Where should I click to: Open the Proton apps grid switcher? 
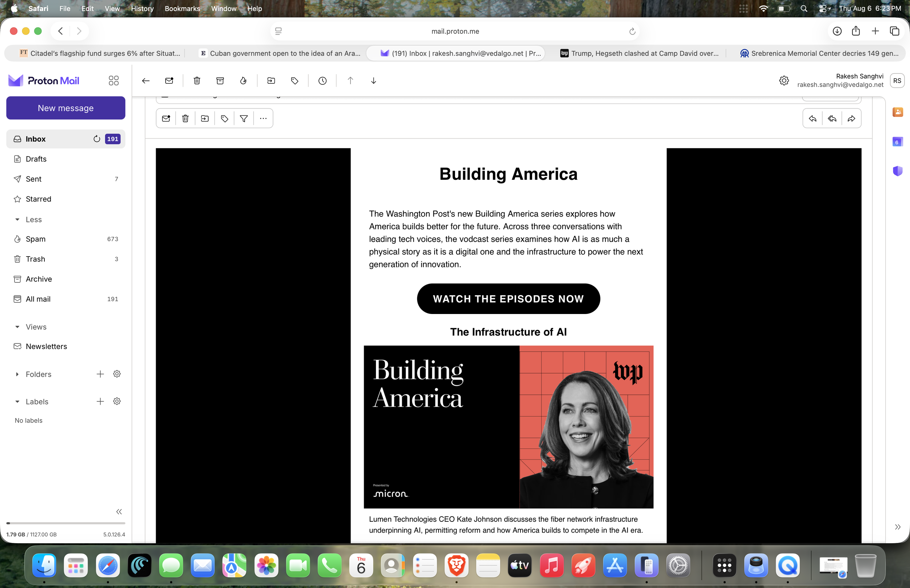[x=114, y=80]
